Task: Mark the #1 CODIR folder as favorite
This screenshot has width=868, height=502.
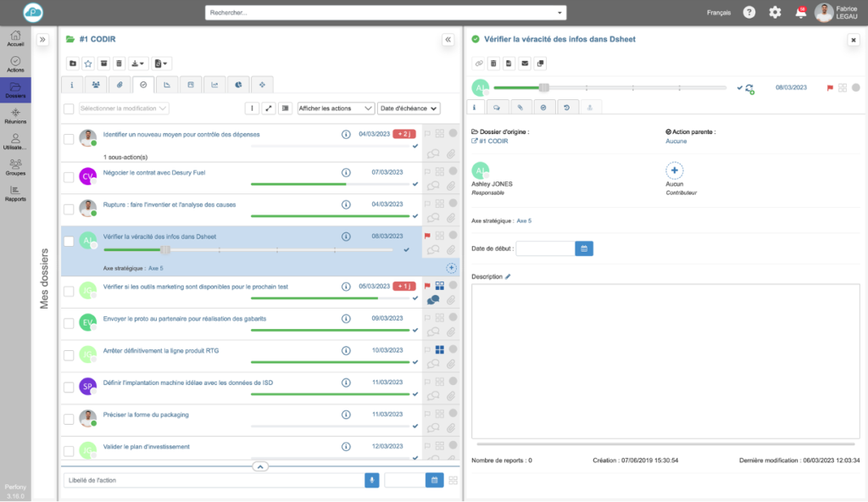Action: point(87,63)
